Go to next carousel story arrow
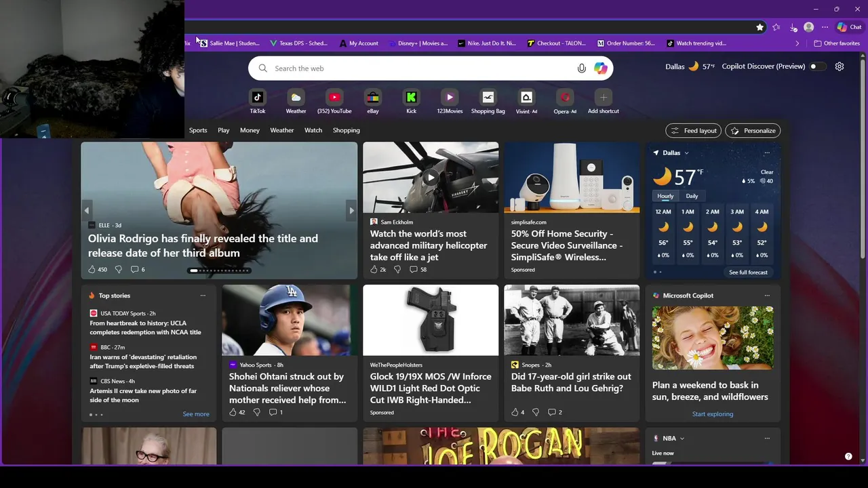The width and height of the screenshot is (868, 488). pos(351,211)
